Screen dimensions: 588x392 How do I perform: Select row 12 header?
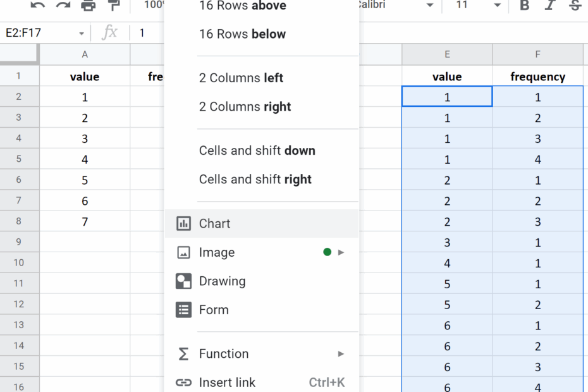click(x=19, y=304)
